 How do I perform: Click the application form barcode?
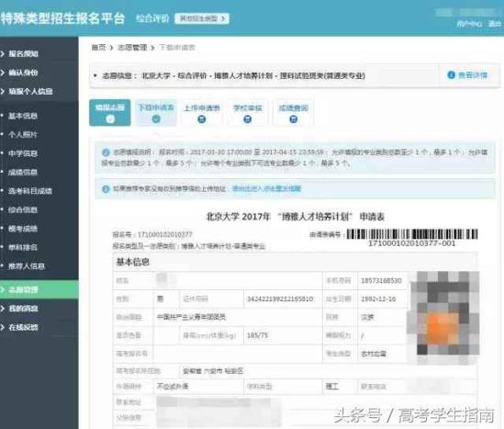pyautogui.click(x=412, y=234)
